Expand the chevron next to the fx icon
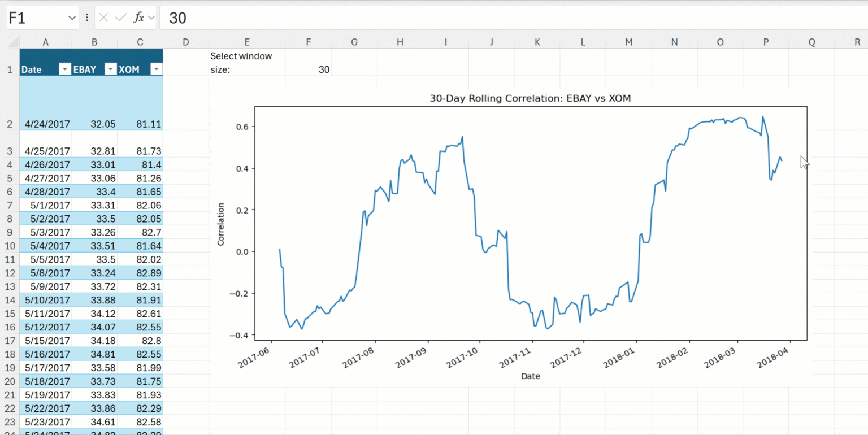Screen dimensions: 868x435 pyautogui.click(x=151, y=18)
